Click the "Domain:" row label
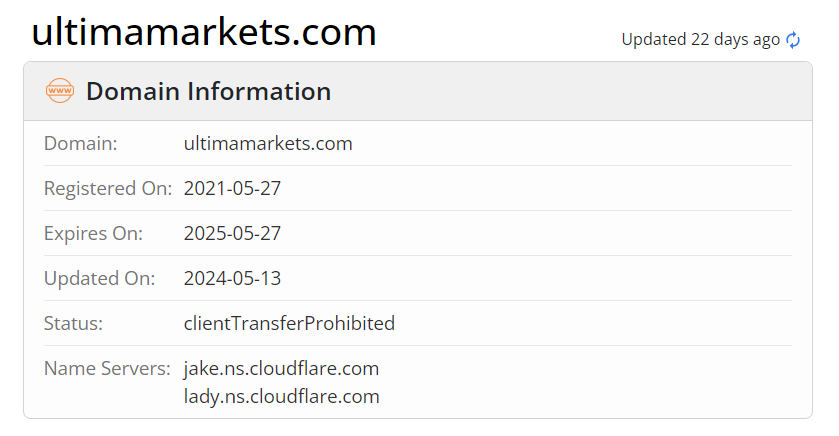This screenshot has width=839, height=436. [x=81, y=143]
